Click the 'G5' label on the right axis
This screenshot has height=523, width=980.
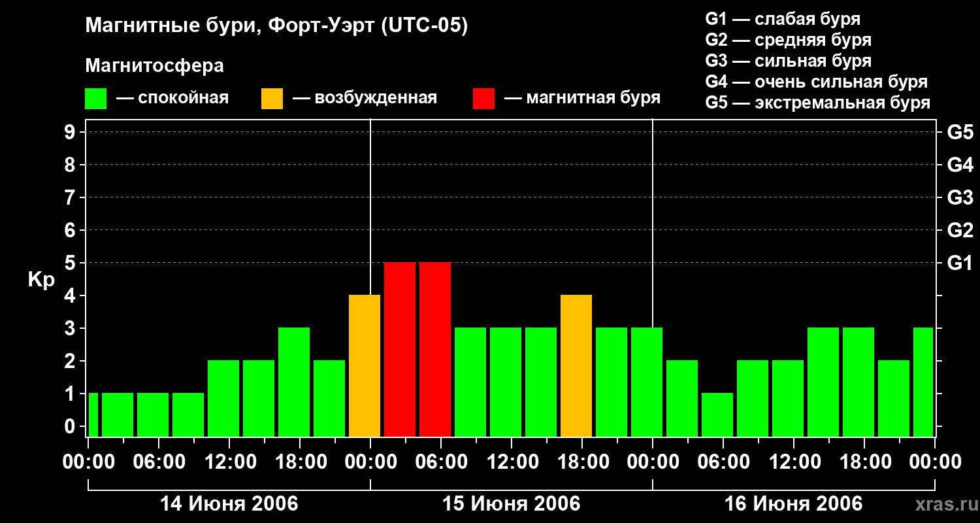click(960, 132)
